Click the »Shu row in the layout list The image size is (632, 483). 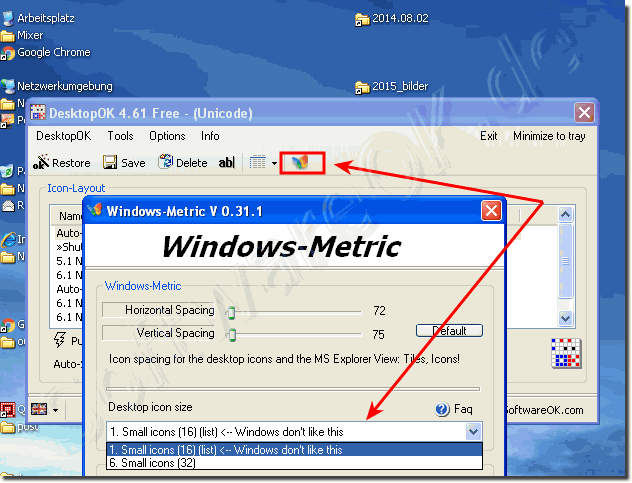pyautogui.click(x=69, y=247)
